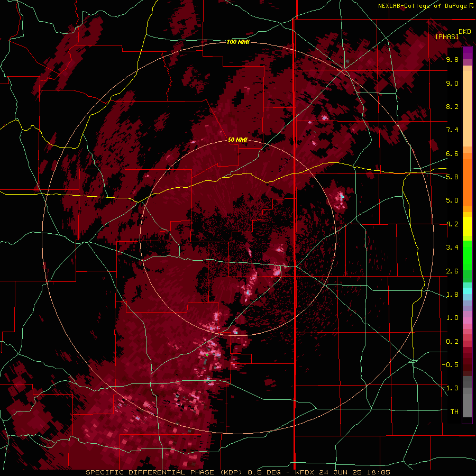Click the 3.4 value on the scale
Screen dimensions: 476x476
click(452, 247)
